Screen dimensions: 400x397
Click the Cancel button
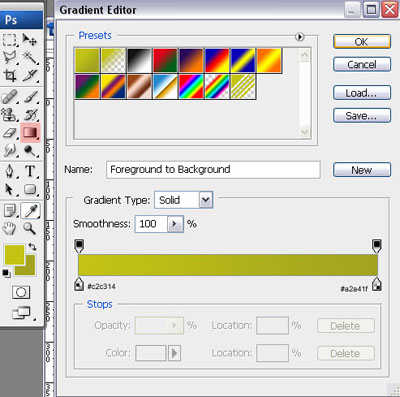(x=362, y=64)
